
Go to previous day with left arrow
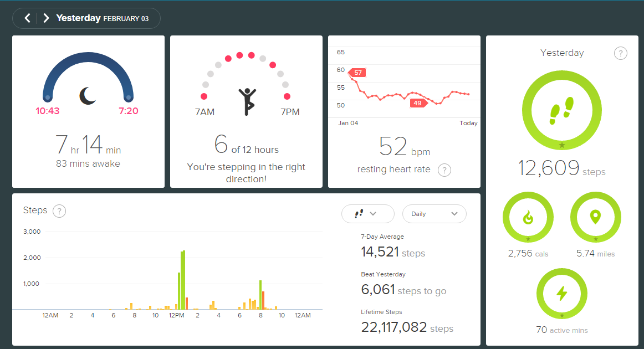[x=28, y=18]
